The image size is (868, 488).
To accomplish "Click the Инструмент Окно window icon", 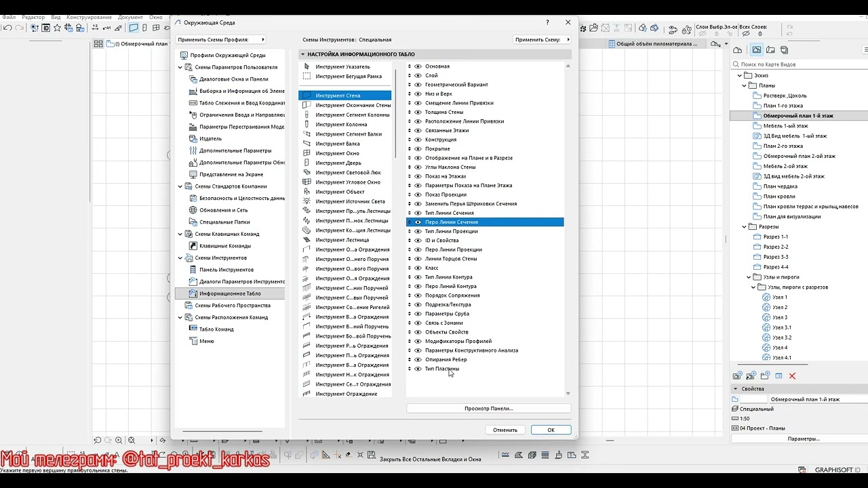I will click(x=307, y=153).
